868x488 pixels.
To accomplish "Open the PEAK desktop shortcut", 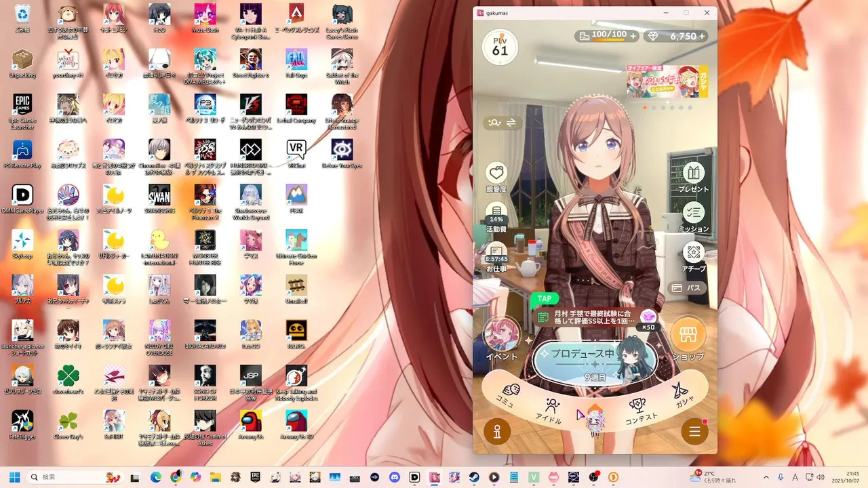I will coord(296,199).
